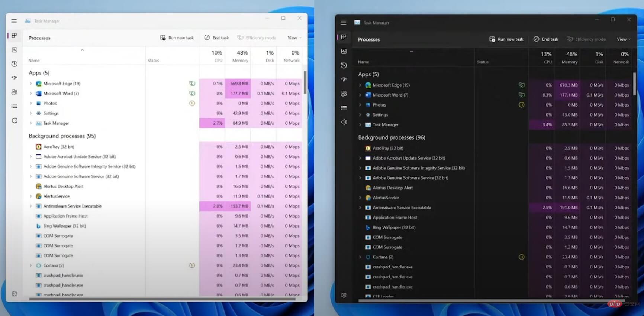644x316 pixels.
Task: Select Details icon in dark Task Manager sidebar
Action: pos(344,108)
